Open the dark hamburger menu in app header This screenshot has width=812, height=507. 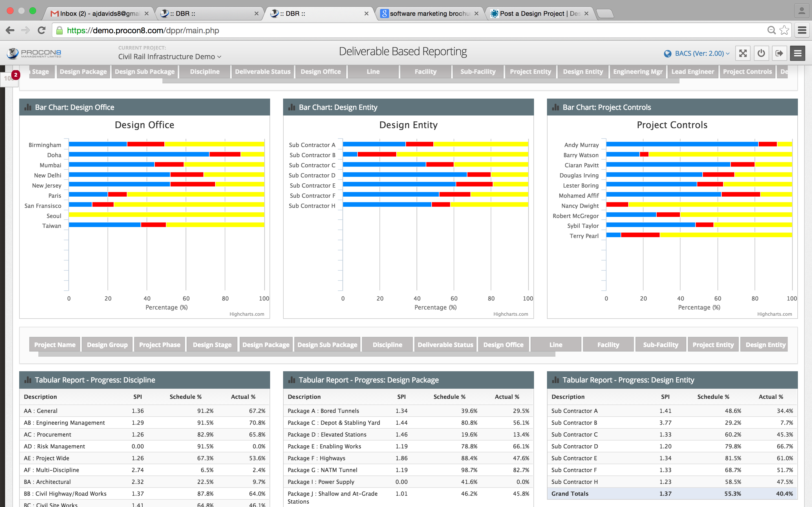tap(798, 53)
